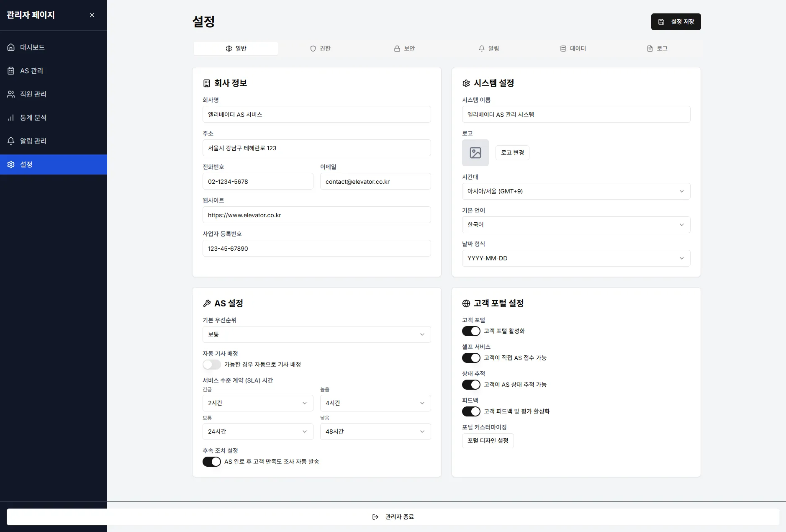Close the sidebar with the X icon

pos(92,15)
